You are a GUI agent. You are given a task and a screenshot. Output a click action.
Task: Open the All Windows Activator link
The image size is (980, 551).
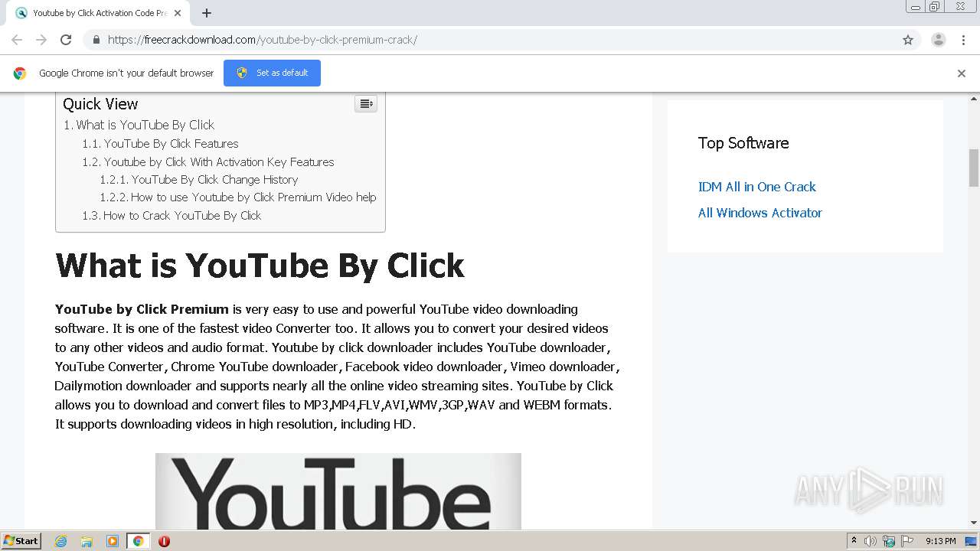(759, 213)
